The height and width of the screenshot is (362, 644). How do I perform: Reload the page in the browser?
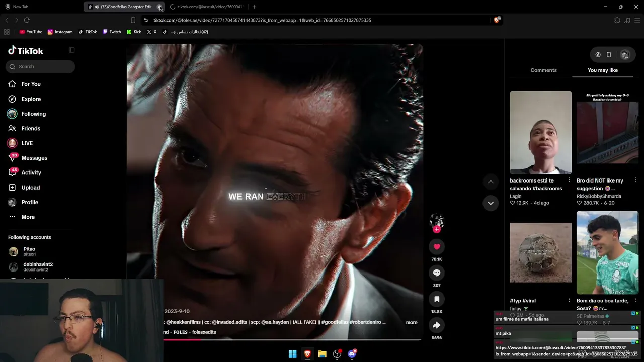tap(27, 20)
